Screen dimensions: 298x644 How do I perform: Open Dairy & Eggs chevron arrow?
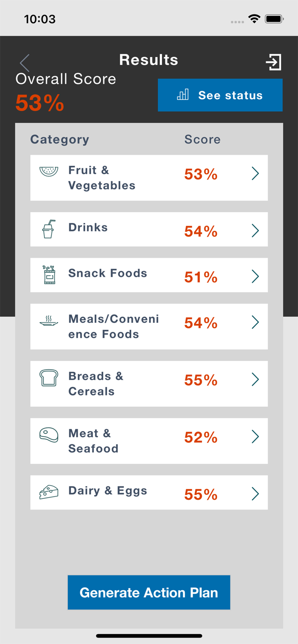pyautogui.click(x=255, y=494)
